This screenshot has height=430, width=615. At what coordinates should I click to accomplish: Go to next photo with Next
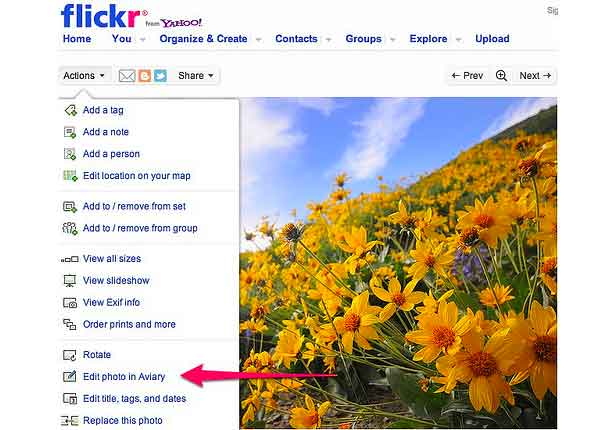[535, 76]
